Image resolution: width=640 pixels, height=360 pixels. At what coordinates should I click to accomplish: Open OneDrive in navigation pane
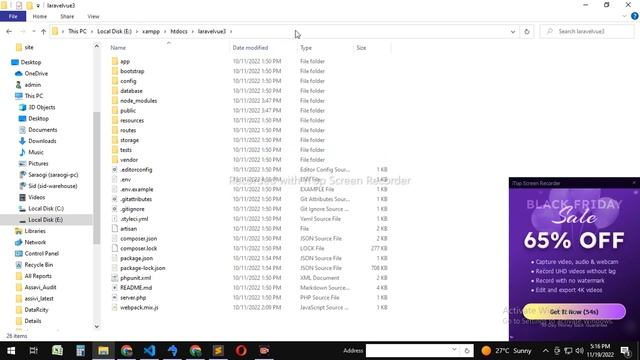[x=36, y=73]
